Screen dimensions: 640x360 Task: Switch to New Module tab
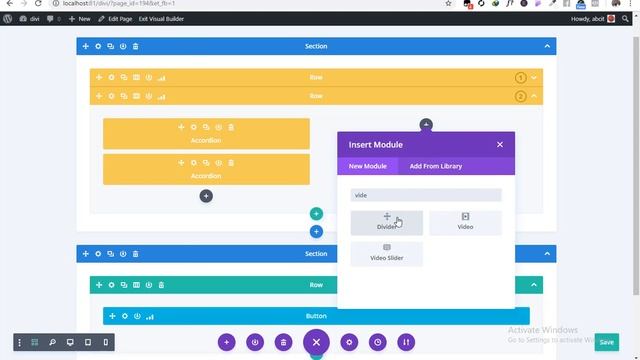(x=368, y=167)
